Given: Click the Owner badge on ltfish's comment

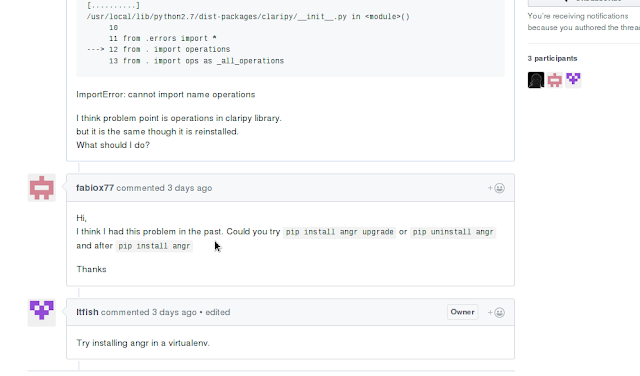Looking at the screenshot, I should click(x=462, y=312).
